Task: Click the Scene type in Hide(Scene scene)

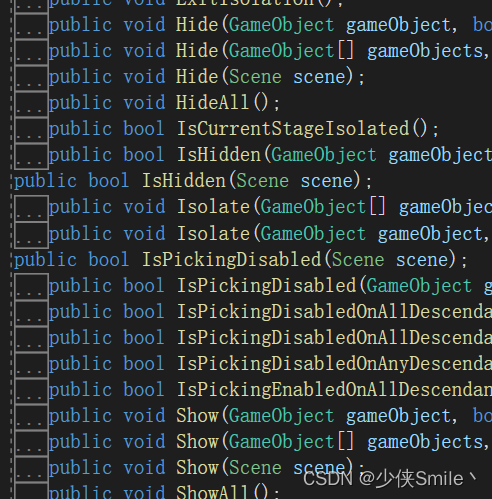Action: tap(255, 77)
